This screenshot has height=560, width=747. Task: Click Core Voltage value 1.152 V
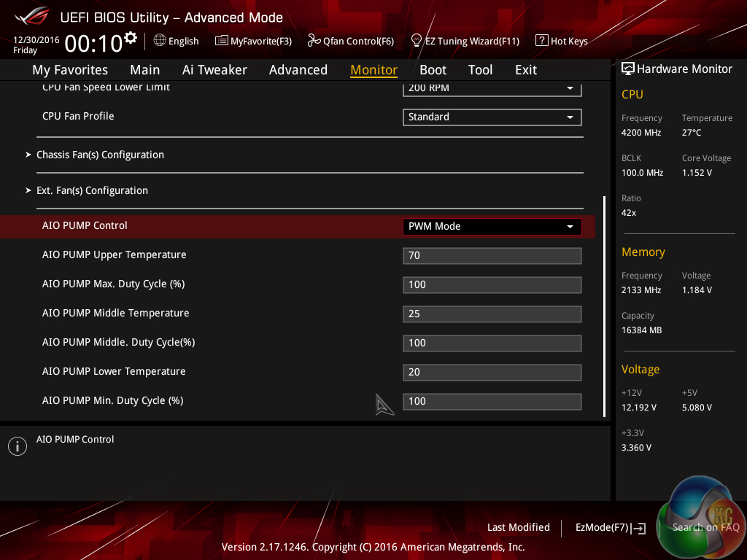(x=697, y=173)
